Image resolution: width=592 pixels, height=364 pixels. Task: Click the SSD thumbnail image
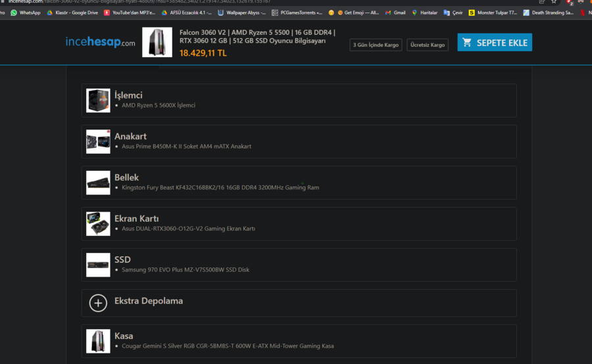[x=98, y=265]
